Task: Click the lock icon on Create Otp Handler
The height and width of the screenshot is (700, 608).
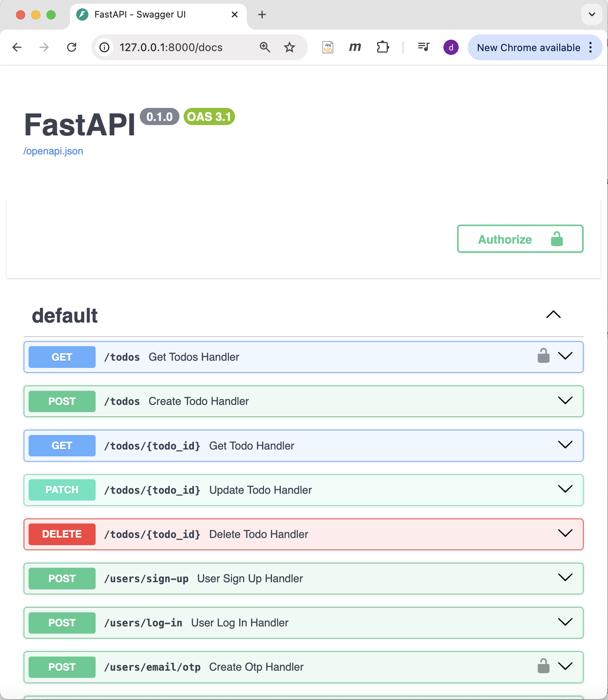Action: (x=544, y=666)
